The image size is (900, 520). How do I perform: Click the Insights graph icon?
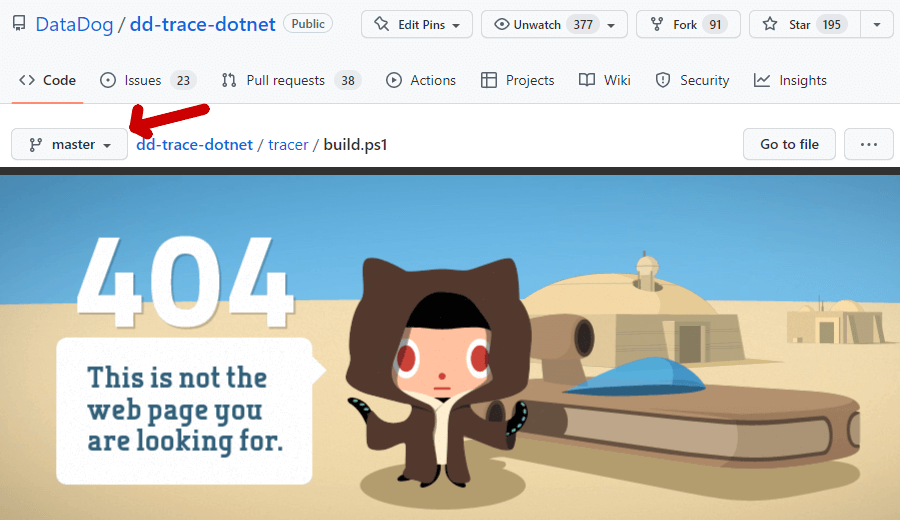pyautogui.click(x=762, y=80)
